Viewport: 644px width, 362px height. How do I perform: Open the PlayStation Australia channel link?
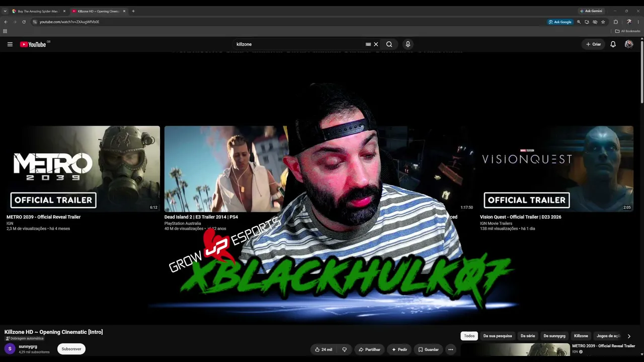click(183, 223)
